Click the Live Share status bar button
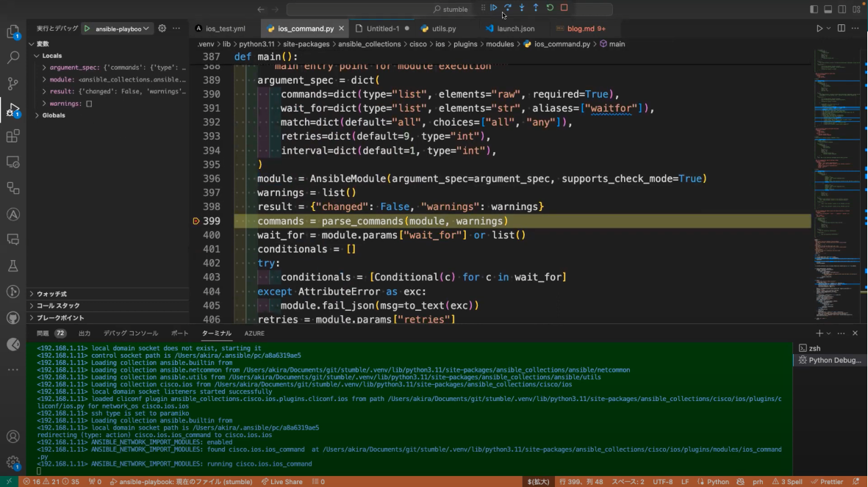The width and height of the screenshot is (868, 487). point(281,482)
